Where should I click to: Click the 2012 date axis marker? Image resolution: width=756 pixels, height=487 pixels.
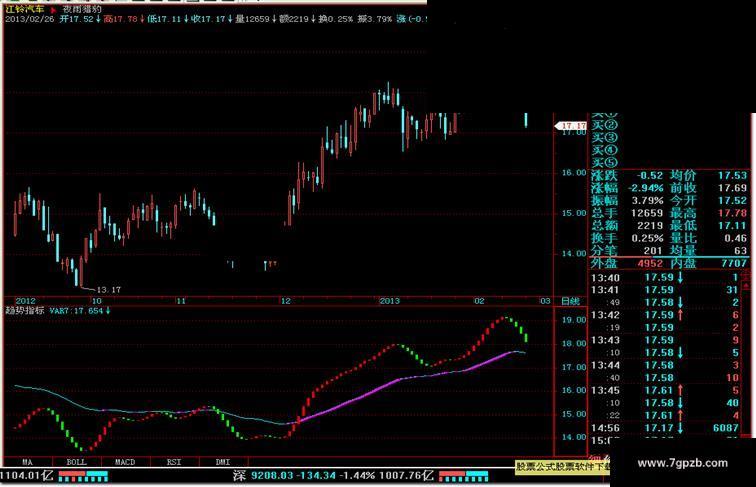25,301
